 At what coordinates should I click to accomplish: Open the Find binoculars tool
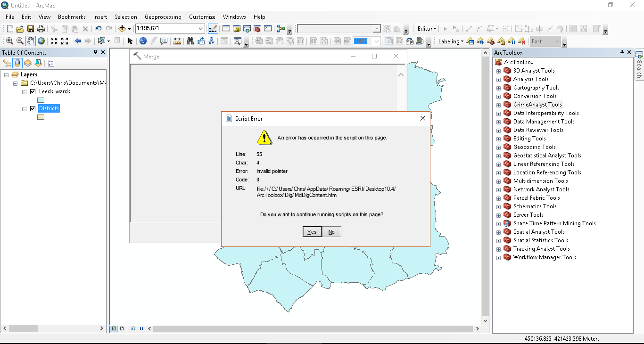coord(190,41)
